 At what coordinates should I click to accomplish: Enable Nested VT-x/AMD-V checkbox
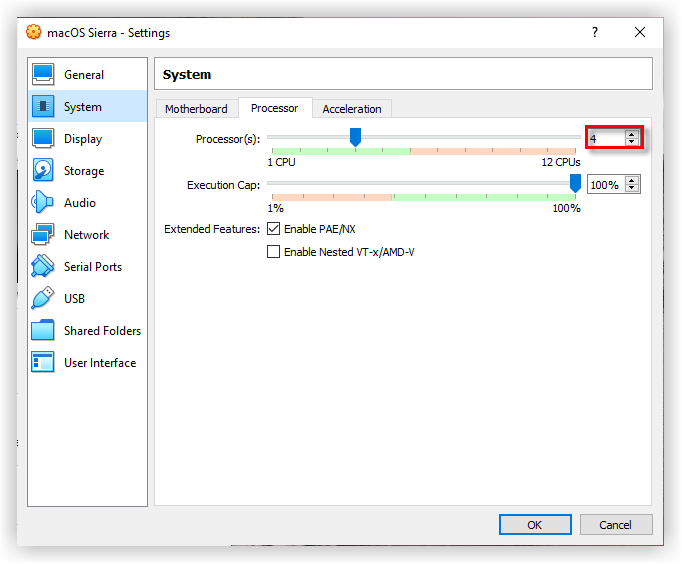tap(273, 252)
